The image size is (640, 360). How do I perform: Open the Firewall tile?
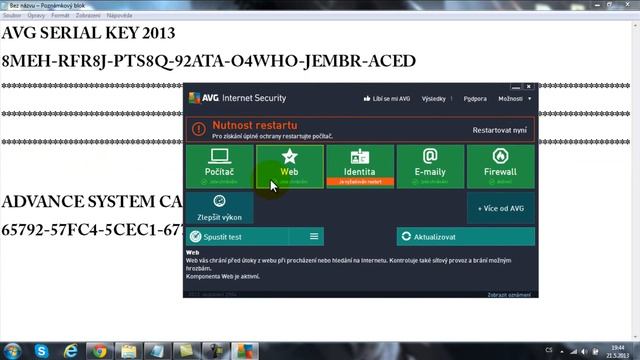click(500, 167)
